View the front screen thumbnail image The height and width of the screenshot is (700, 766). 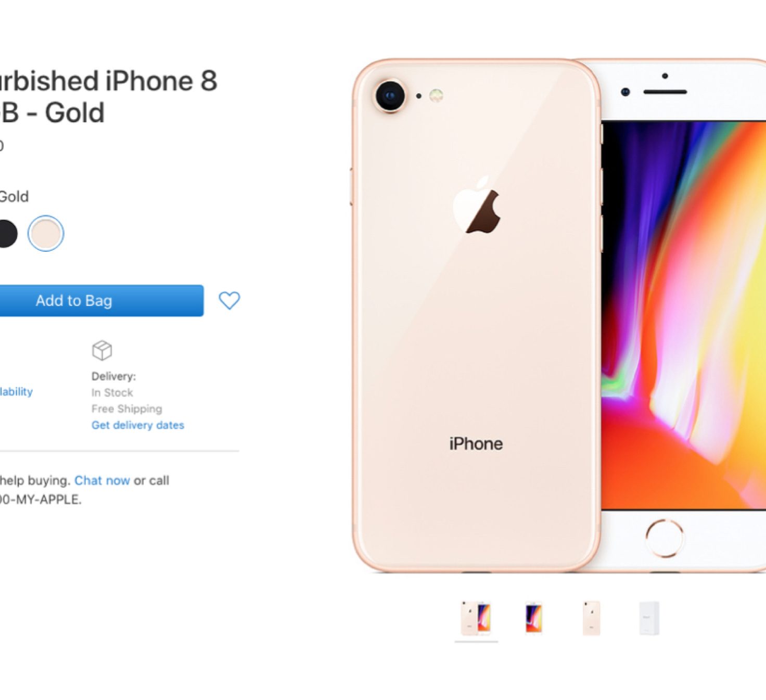534,618
